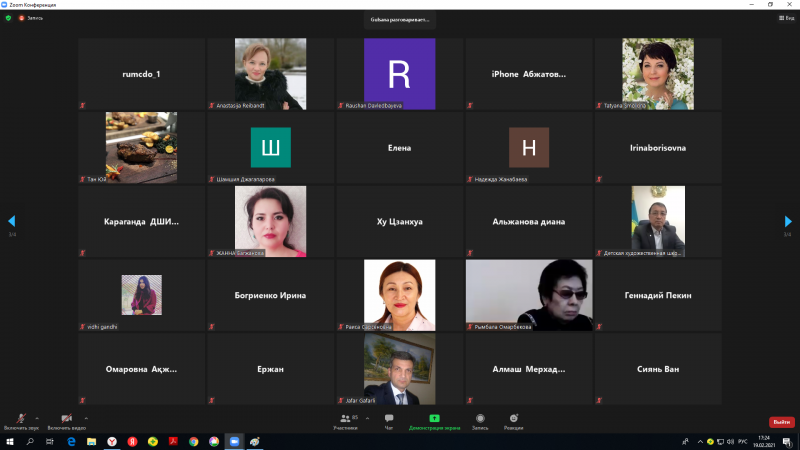Open the Участники participants panel
The height and width of the screenshot is (450, 800).
click(x=346, y=420)
